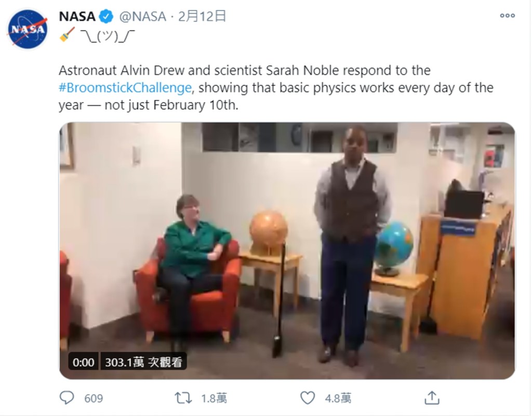Click the blue verified badge next to NASA
The width and height of the screenshot is (532, 416).
coord(106,17)
